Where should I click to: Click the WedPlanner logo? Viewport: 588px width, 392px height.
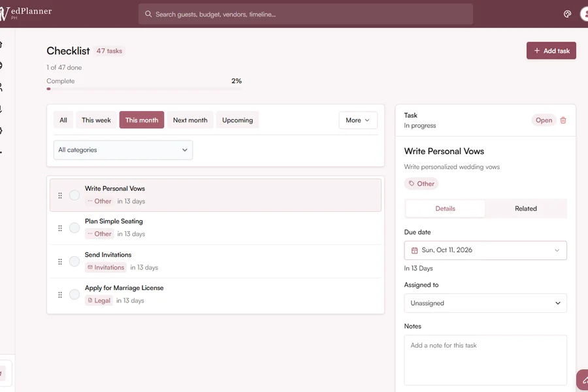click(25, 13)
